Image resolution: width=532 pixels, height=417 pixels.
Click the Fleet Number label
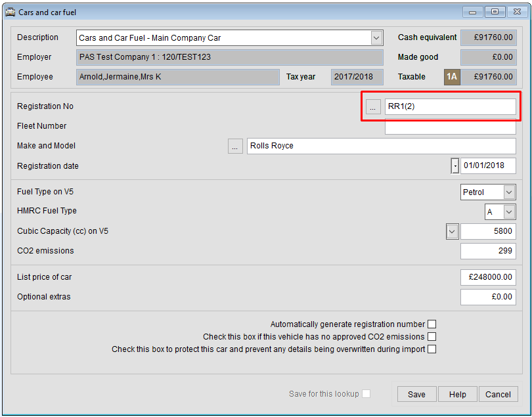[x=42, y=126]
